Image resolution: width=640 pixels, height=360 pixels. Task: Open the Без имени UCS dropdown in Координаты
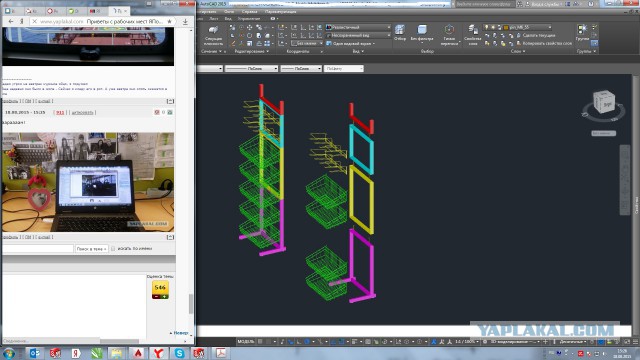tap(307, 43)
